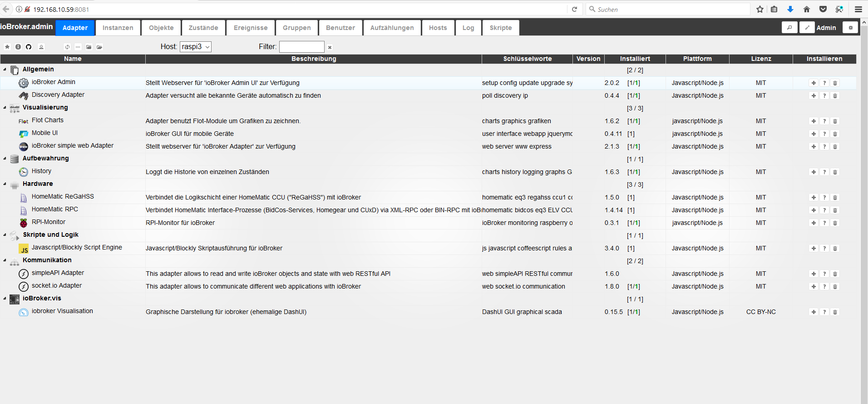Bookmark this page with the star icon
This screenshot has width=868, height=404.
tap(760, 9)
